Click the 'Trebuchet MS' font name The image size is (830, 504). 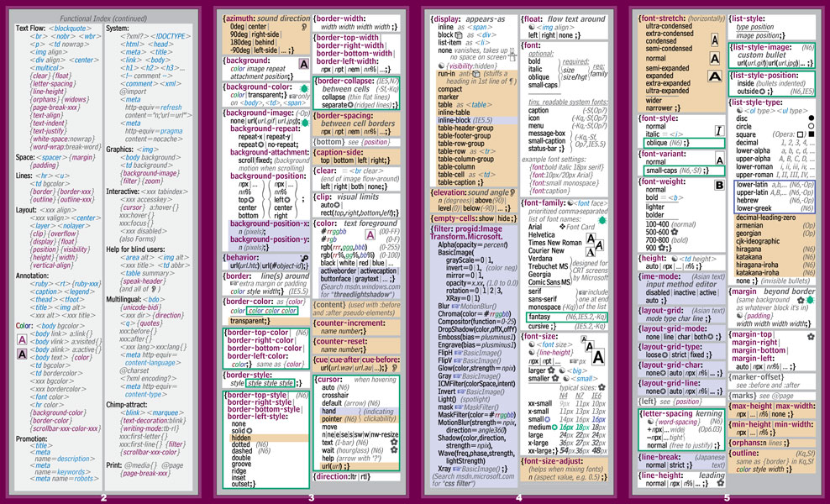click(548, 266)
